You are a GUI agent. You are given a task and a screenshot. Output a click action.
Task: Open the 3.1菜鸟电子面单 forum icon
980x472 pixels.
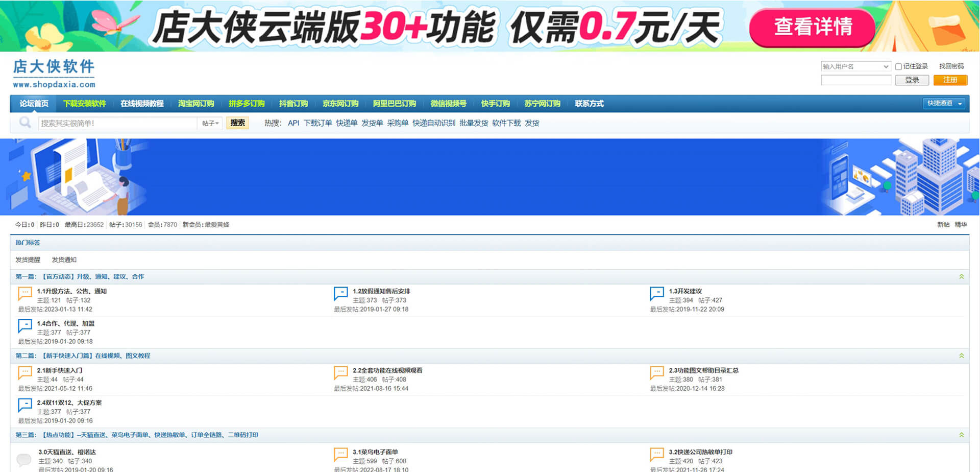point(340,454)
